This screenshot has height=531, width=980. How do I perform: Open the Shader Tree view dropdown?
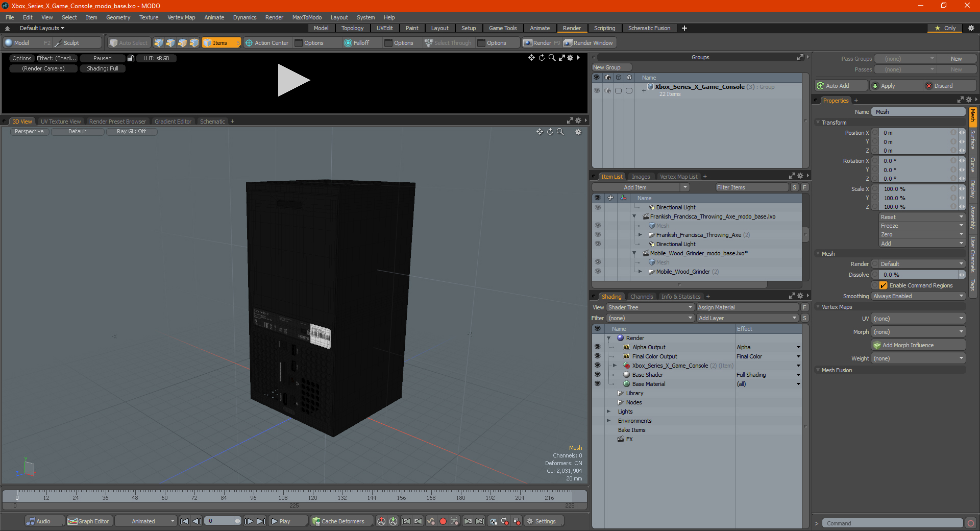click(650, 307)
